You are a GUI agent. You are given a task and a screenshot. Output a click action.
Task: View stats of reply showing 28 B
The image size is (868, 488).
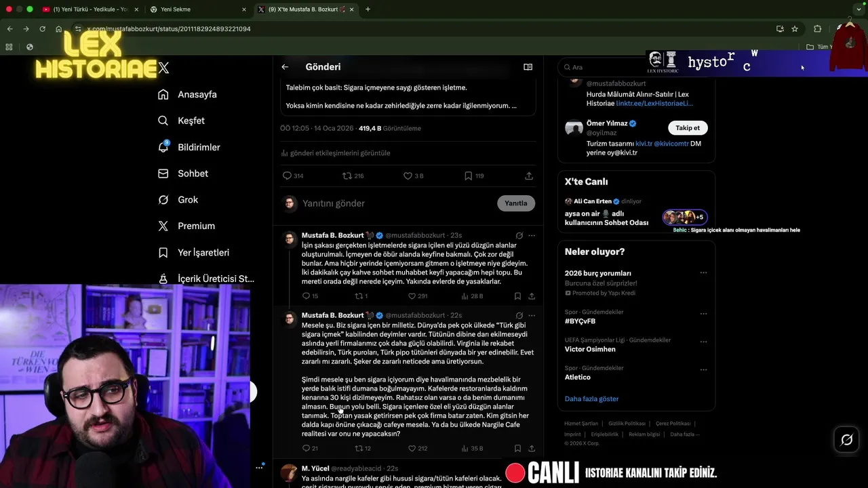(472, 296)
